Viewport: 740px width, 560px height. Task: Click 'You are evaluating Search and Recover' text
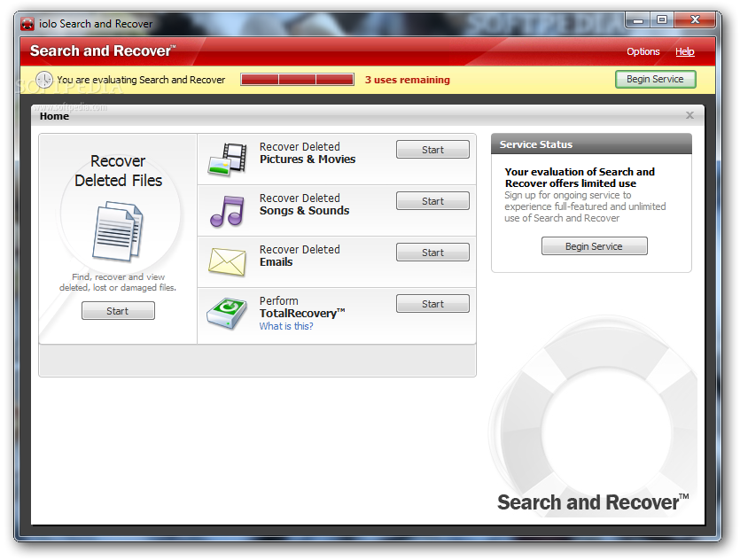(141, 80)
